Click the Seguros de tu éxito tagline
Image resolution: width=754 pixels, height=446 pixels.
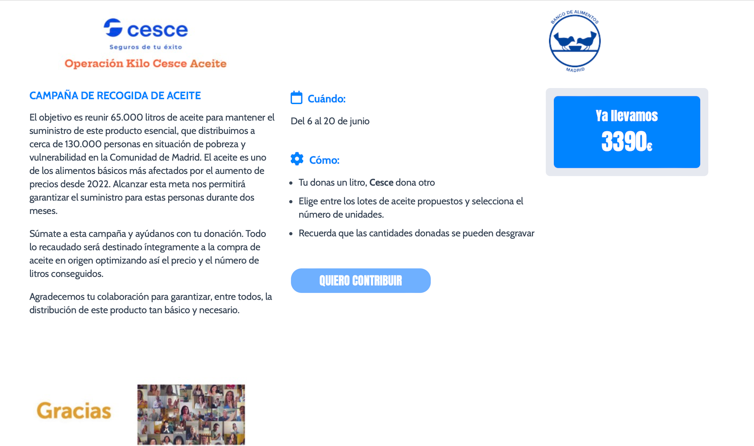coord(146,47)
